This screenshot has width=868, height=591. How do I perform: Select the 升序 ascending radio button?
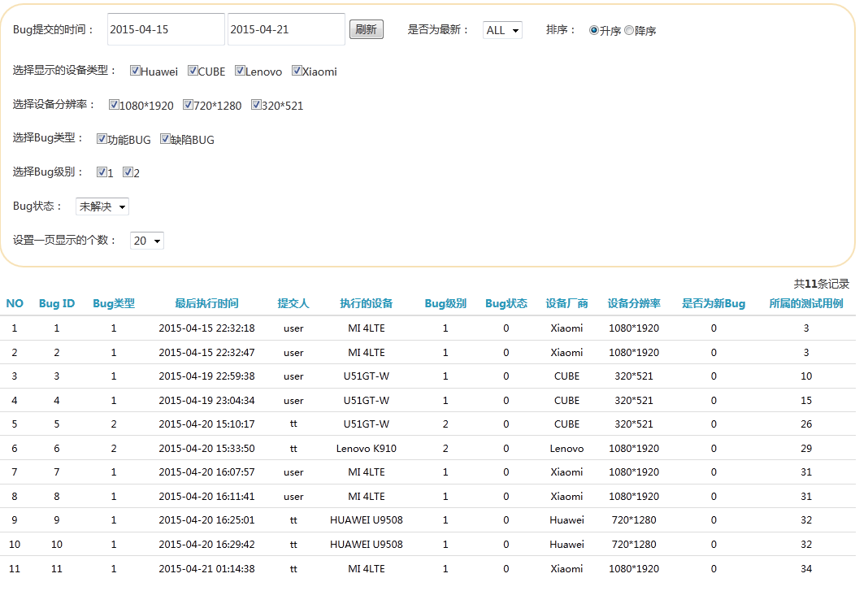click(593, 30)
